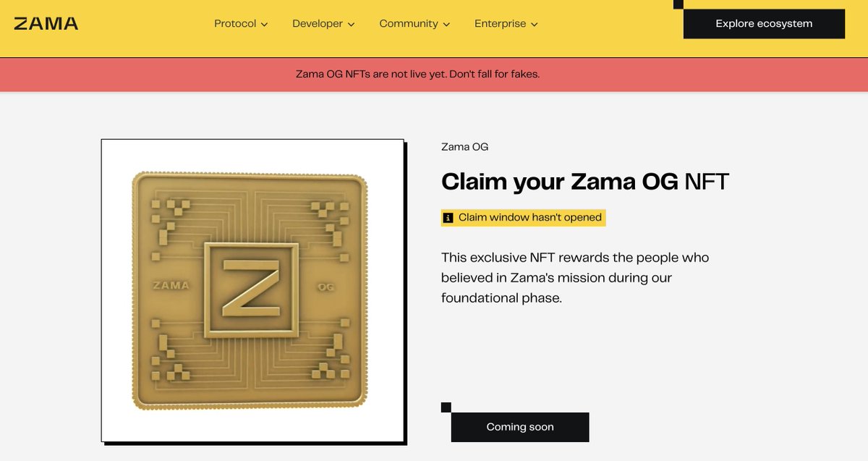Screen dimensions: 868x461
Task: Expand the chevron next to Developer
Action: click(x=352, y=25)
